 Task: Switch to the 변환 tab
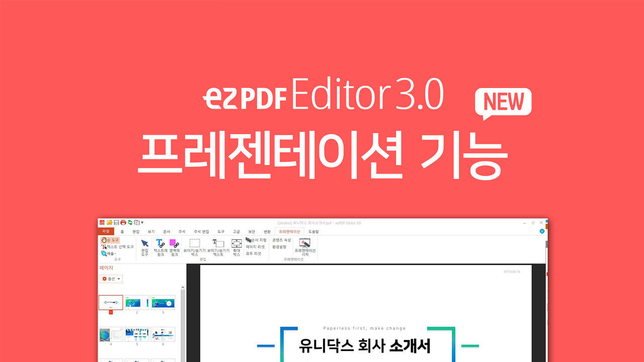[267, 232]
